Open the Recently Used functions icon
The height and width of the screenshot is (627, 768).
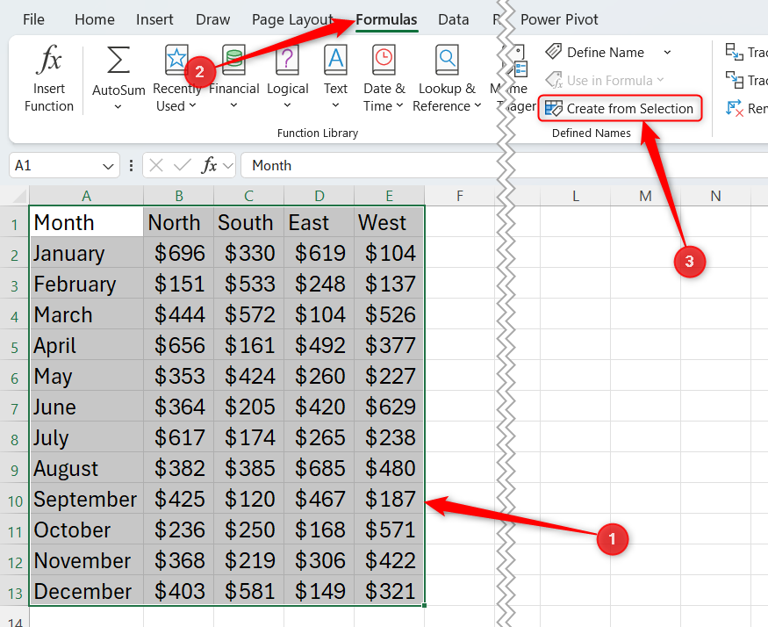tap(176, 60)
